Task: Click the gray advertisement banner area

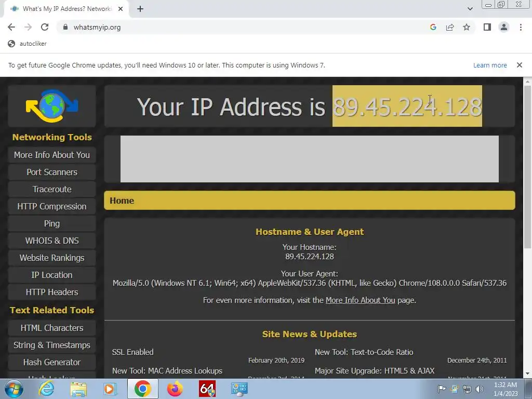Action: click(x=310, y=159)
